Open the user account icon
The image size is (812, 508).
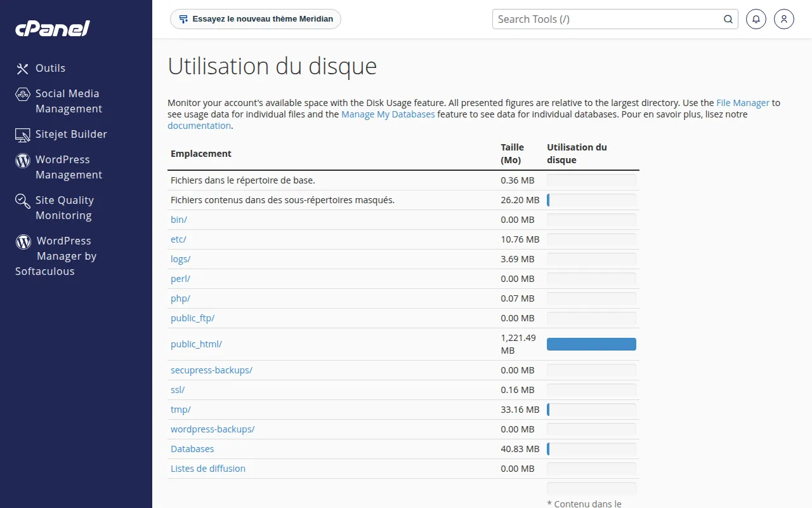tap(784, 19)
